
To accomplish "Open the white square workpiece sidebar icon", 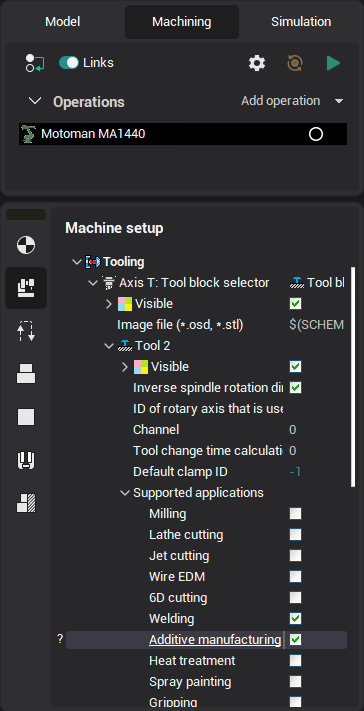I will [26, 417].
